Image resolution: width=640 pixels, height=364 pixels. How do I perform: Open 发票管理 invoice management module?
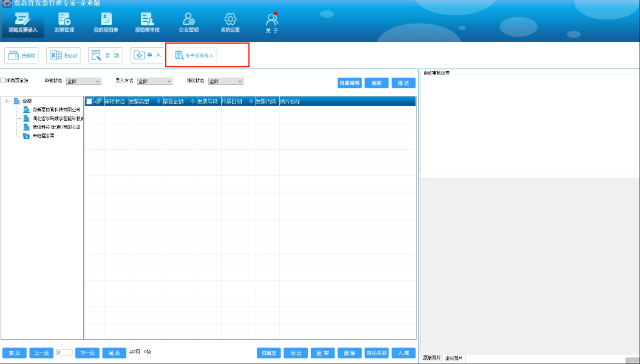pos(64,22)
